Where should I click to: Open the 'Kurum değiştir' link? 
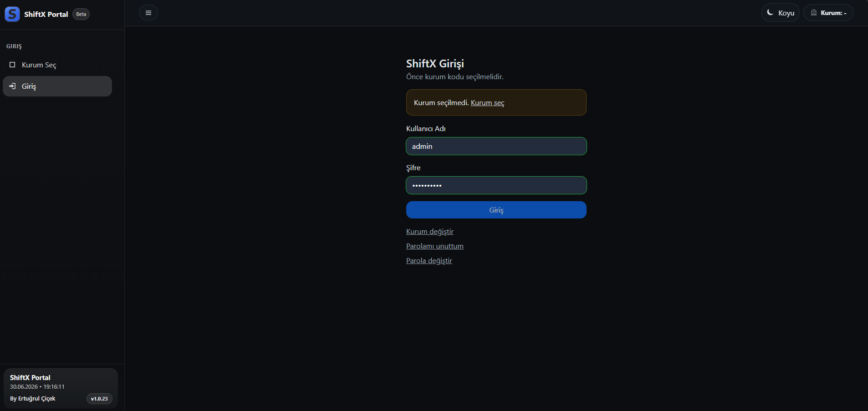tap(429, 232)
